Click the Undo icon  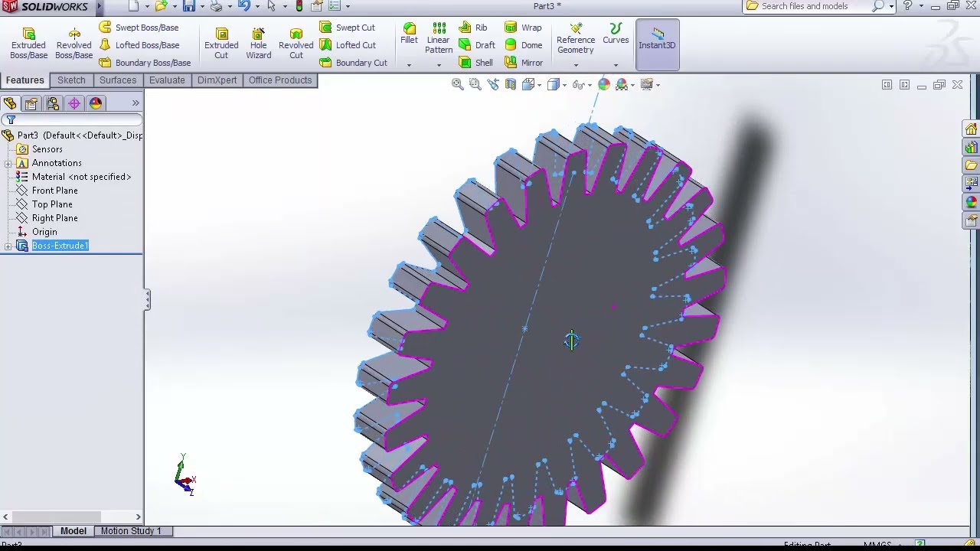click(x=243, y=6)
